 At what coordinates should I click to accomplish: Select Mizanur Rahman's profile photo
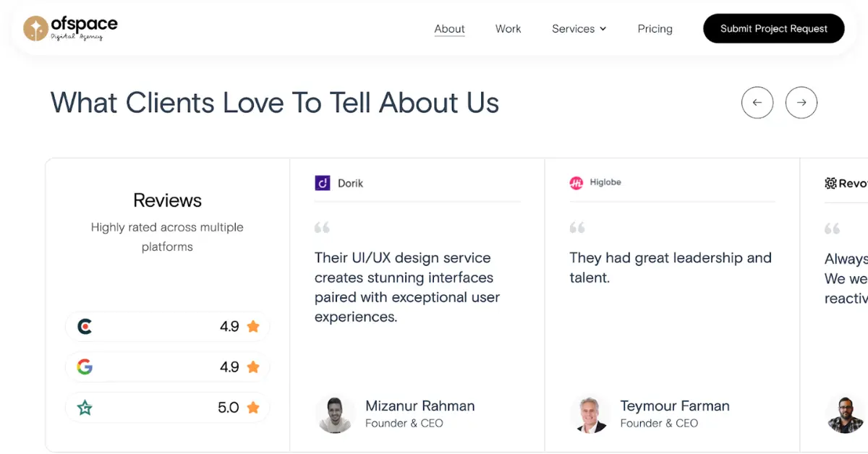point(336,414)
